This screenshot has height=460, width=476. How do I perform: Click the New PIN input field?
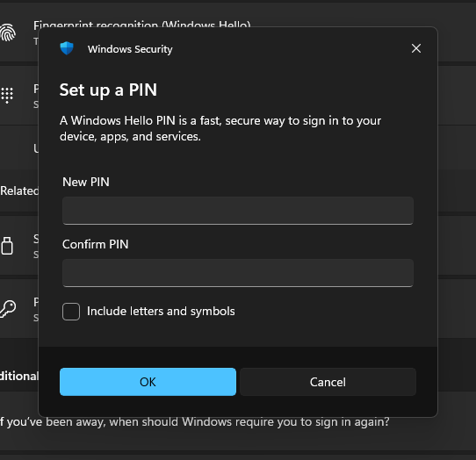[238, 211]
